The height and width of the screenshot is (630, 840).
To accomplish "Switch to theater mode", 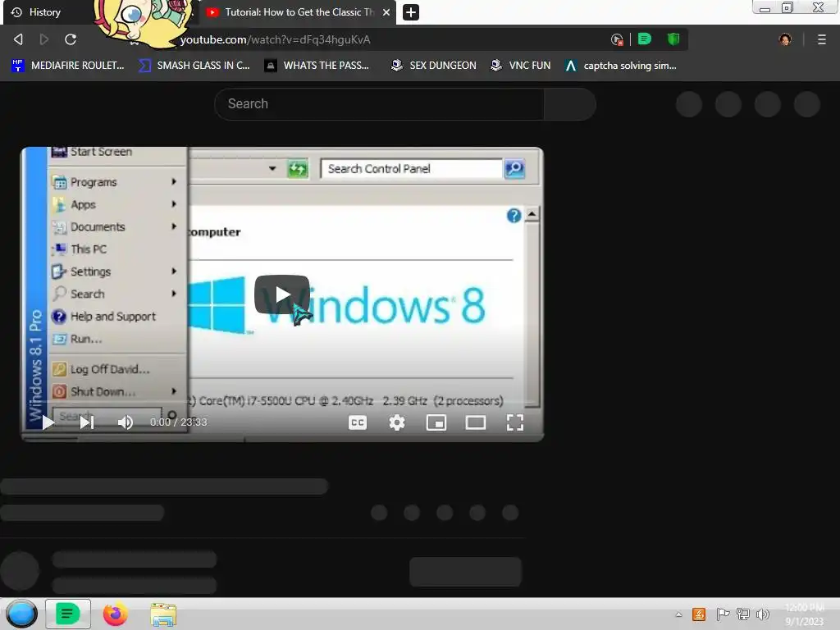I will point(476,422).
